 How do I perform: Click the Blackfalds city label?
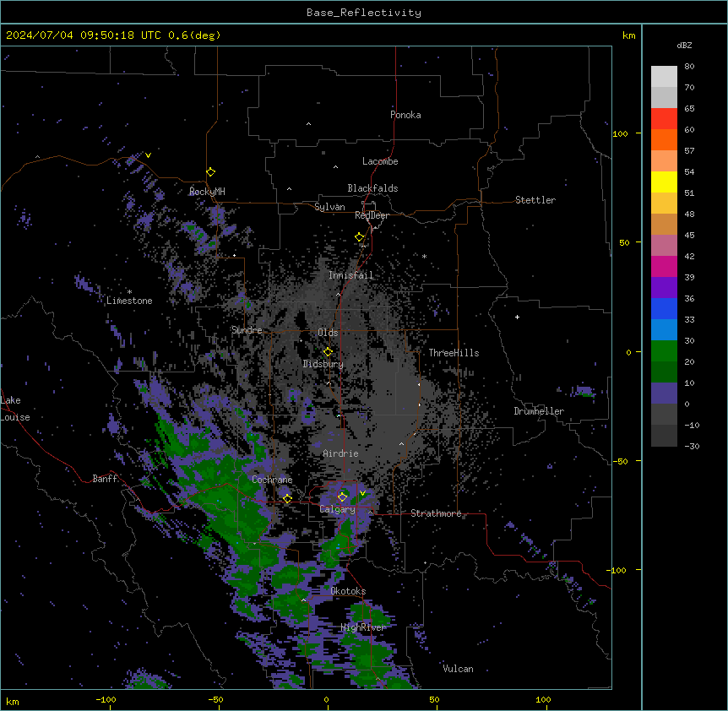[x=372, y=188]
